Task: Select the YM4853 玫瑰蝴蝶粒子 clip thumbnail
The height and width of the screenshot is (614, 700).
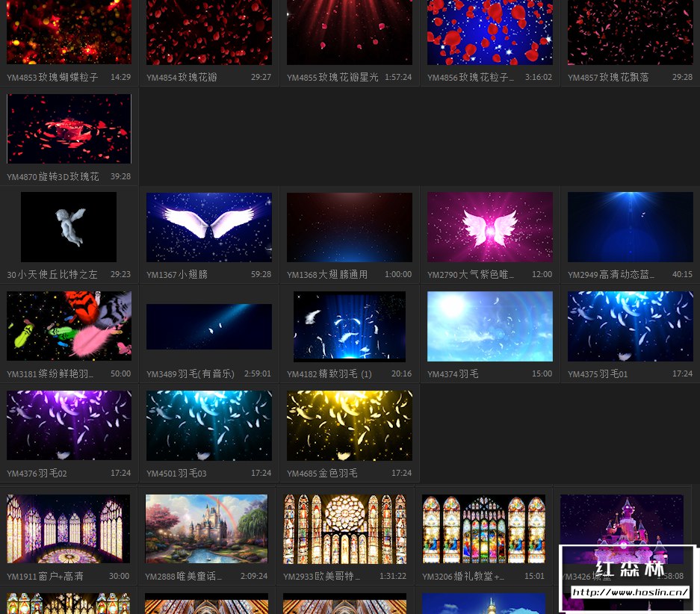Action: [69, 32]
